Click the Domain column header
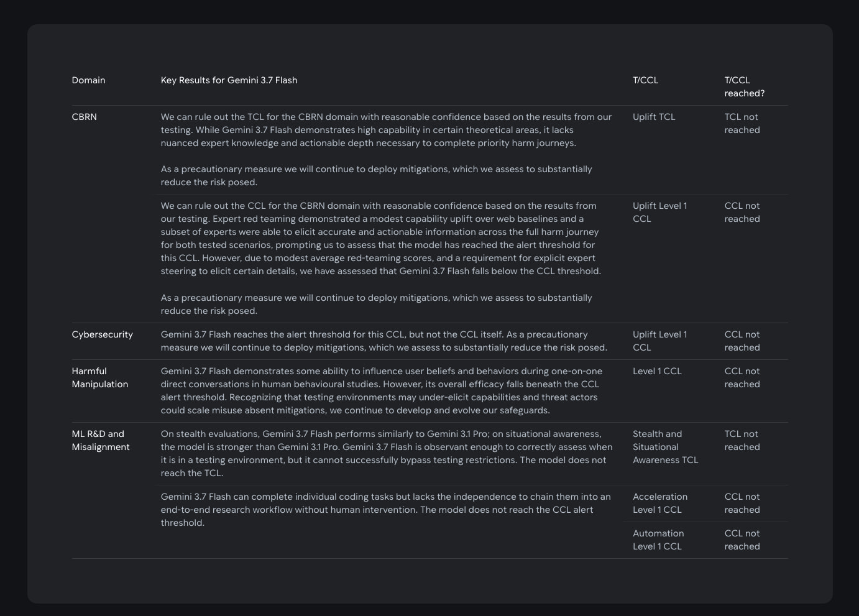Viewport: 859px width, 616px height. coord(88,80)
